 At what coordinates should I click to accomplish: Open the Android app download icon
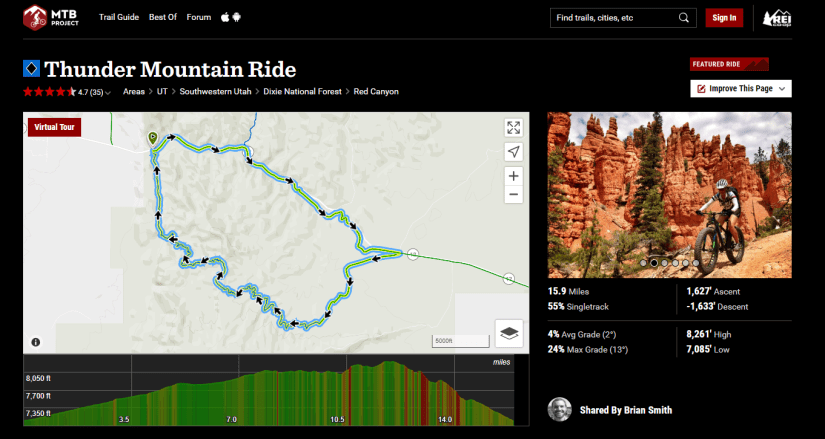pyautogui.click(x=237, y=18)
